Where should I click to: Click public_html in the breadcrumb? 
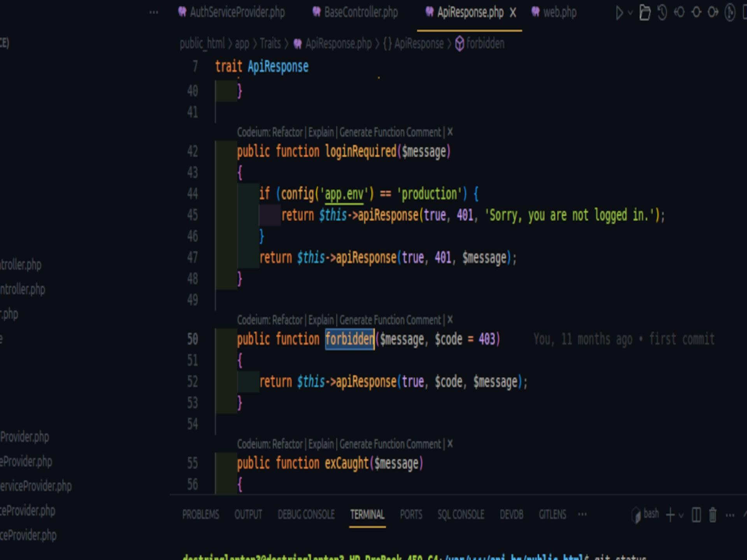pyautogui.click(x=202, y=44)
